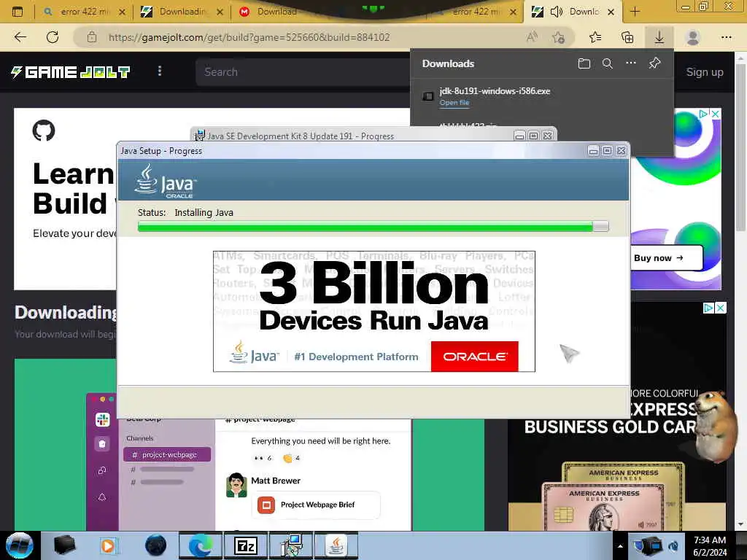Open AdChoices icon on top right ad
Image resolution: width=747 pixels, height=560 pixels.
[x=703, y=114]
